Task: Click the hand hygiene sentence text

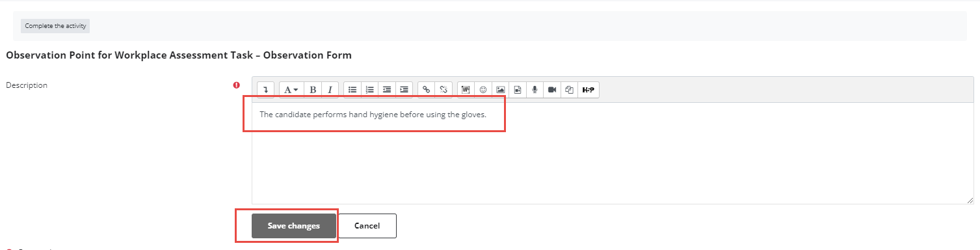Action: click(x=373, y=115)
